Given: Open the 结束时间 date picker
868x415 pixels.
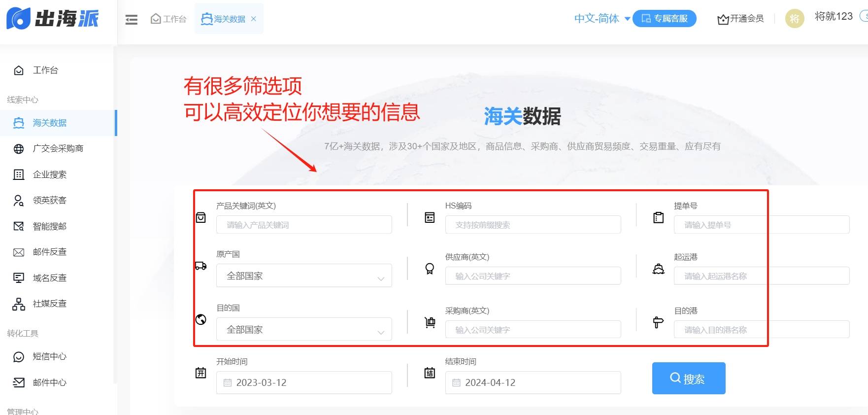Looking at the screenshot, I should [x=533, y=382].
